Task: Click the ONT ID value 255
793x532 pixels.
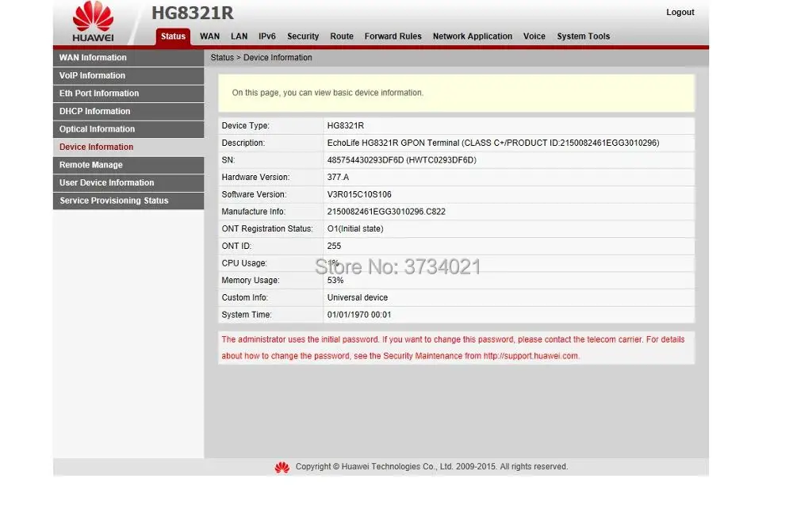Action: [334, 246]
